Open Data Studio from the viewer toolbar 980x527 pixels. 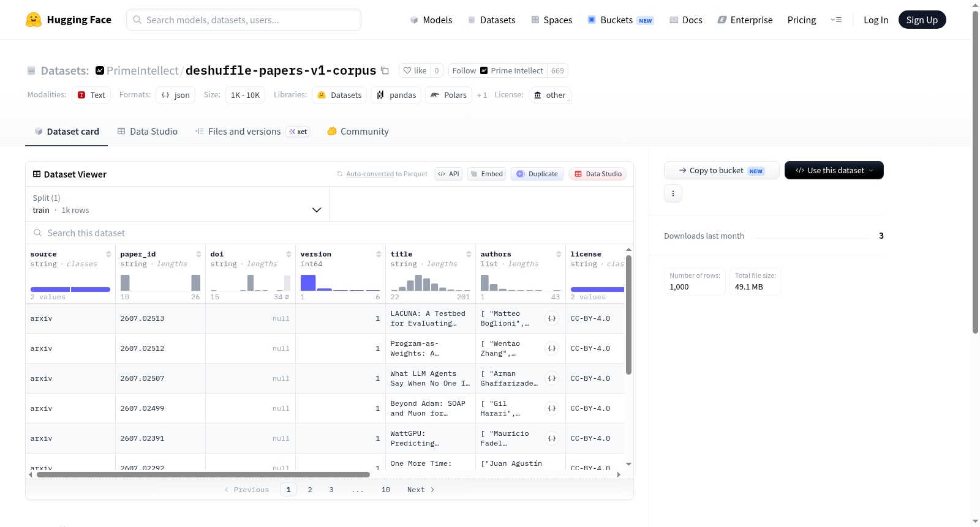598,174
